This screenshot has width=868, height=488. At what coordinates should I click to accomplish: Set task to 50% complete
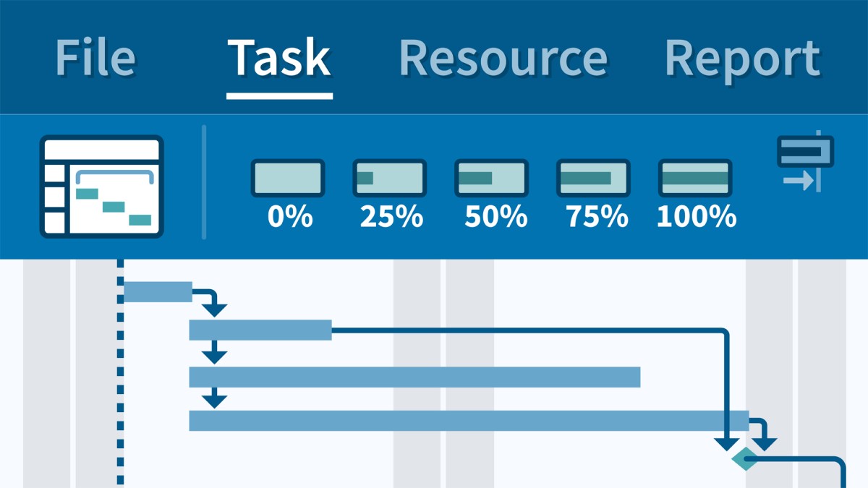pos(491,179)
